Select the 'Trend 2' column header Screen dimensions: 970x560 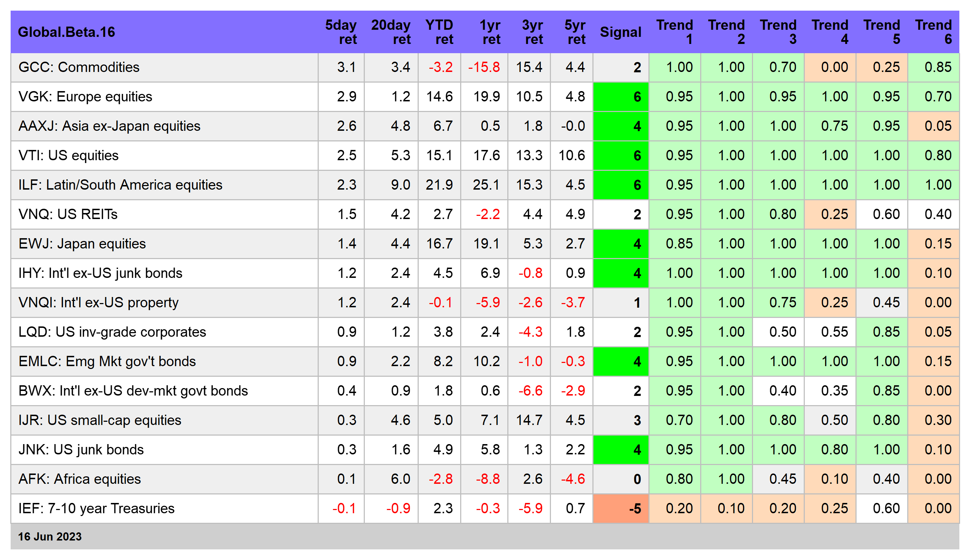click(x=726, y=32)
